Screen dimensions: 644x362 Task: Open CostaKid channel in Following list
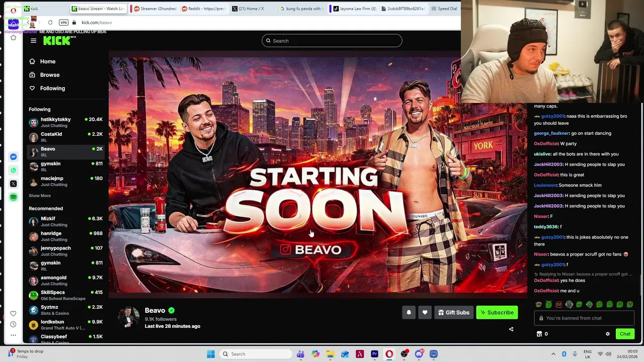(65, 137)
